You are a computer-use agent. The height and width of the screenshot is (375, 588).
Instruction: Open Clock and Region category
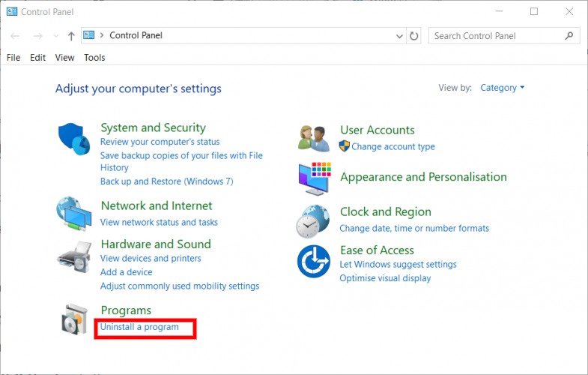(386, 211)
